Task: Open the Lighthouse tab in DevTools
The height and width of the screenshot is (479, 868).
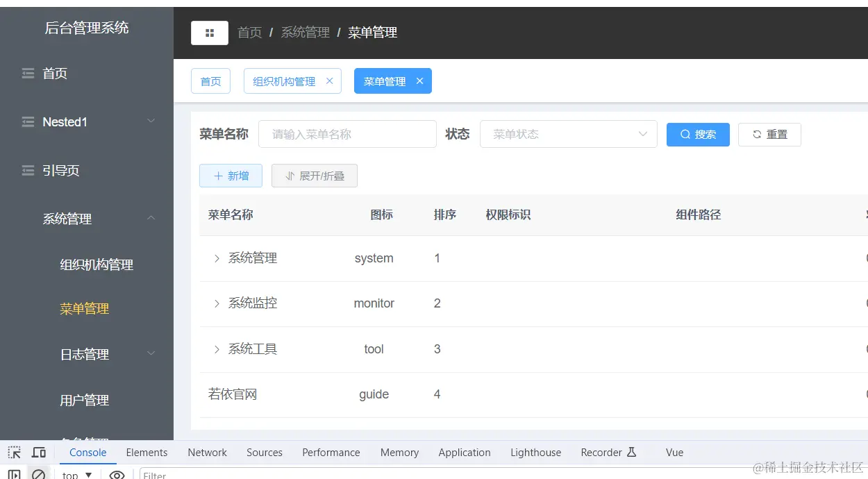Action: (x=535, y=453)
